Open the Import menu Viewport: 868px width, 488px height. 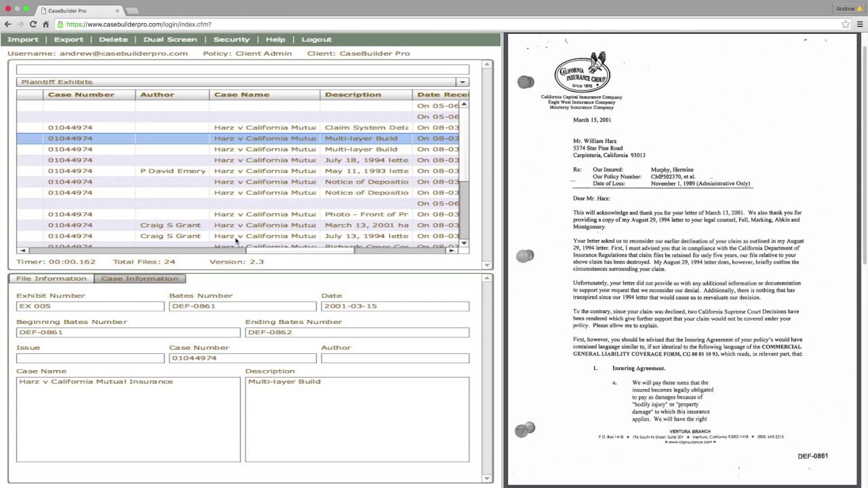click(23, 39)
